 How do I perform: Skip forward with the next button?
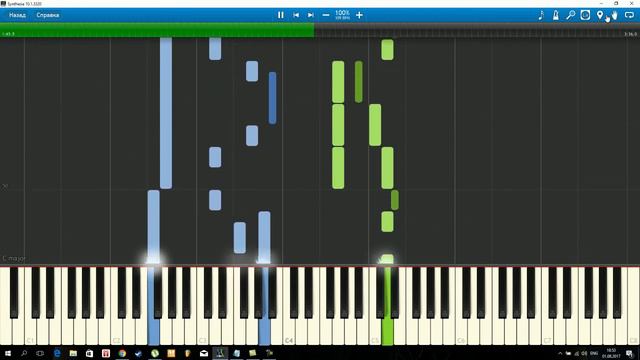[311, 15]
